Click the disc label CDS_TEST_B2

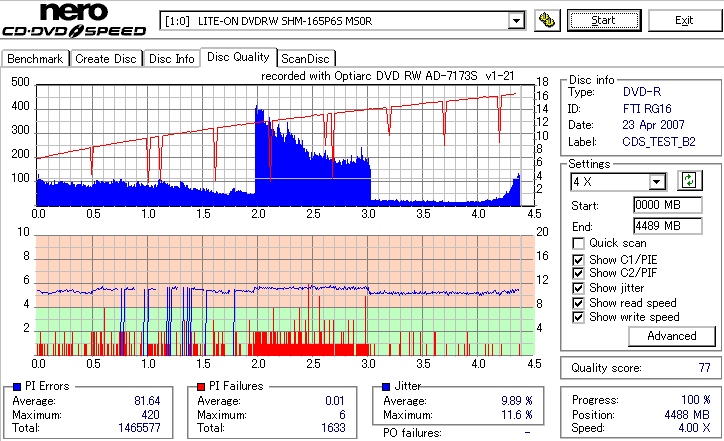coord(658,142)
